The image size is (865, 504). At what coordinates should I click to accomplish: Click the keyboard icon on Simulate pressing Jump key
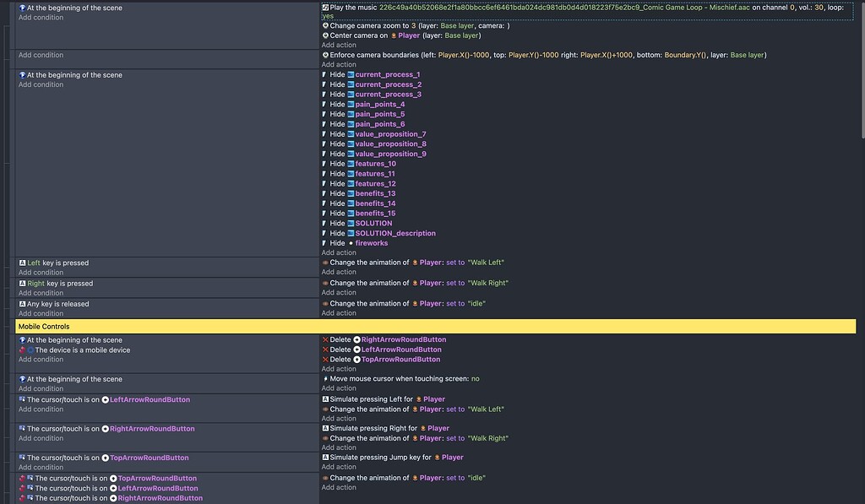pyautogui.click(x=325, y=457)
